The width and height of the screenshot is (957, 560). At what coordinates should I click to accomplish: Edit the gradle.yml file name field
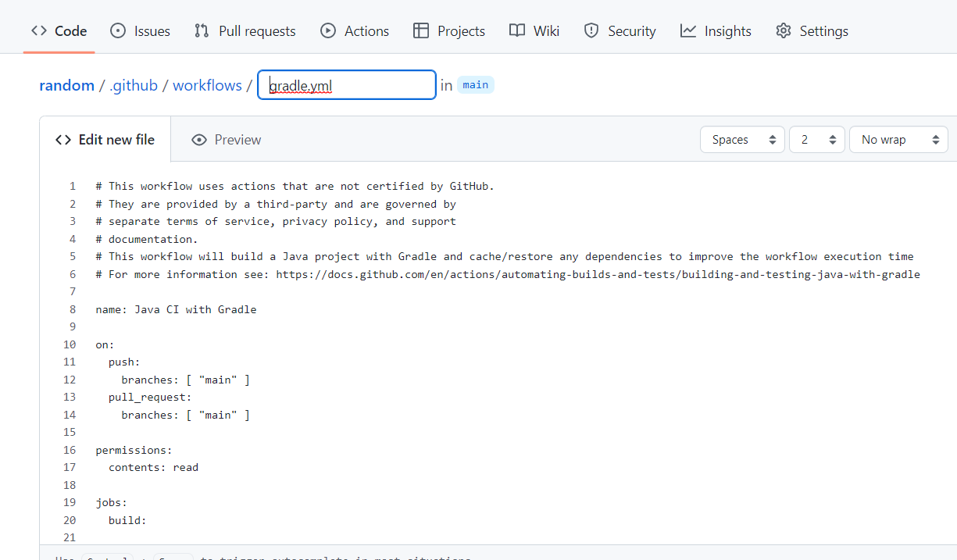pyautogui.click(x=347, y=85)
